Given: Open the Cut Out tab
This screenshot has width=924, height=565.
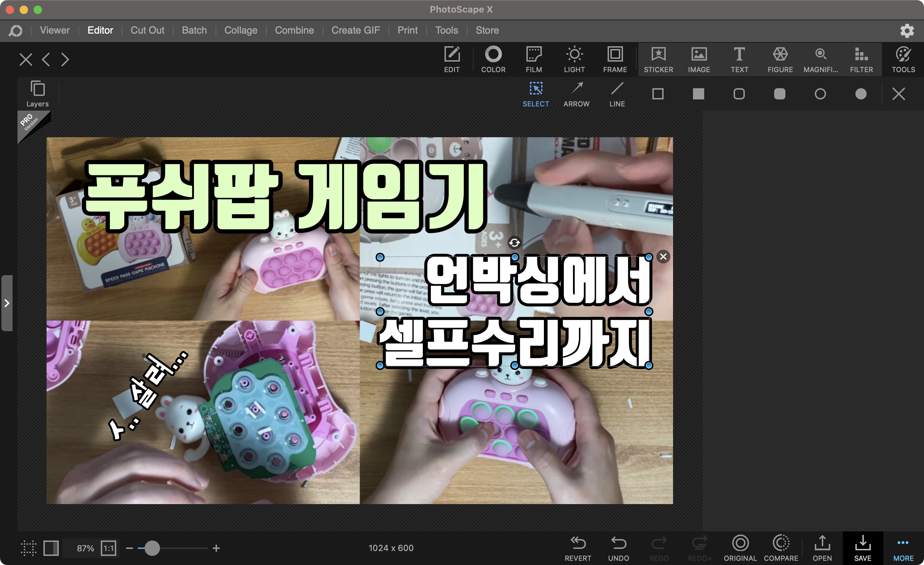Looking at the screenshot, I should [x=147, y=30].
